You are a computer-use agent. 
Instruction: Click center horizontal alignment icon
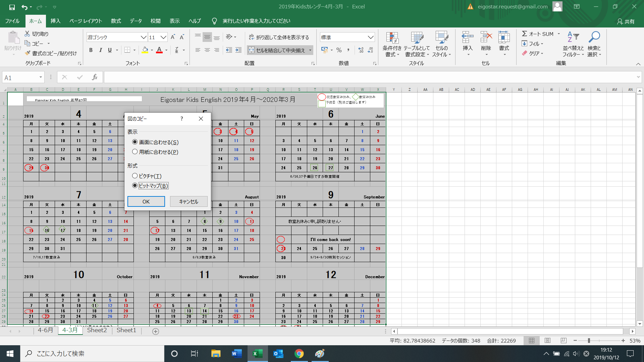pos(207,50)
